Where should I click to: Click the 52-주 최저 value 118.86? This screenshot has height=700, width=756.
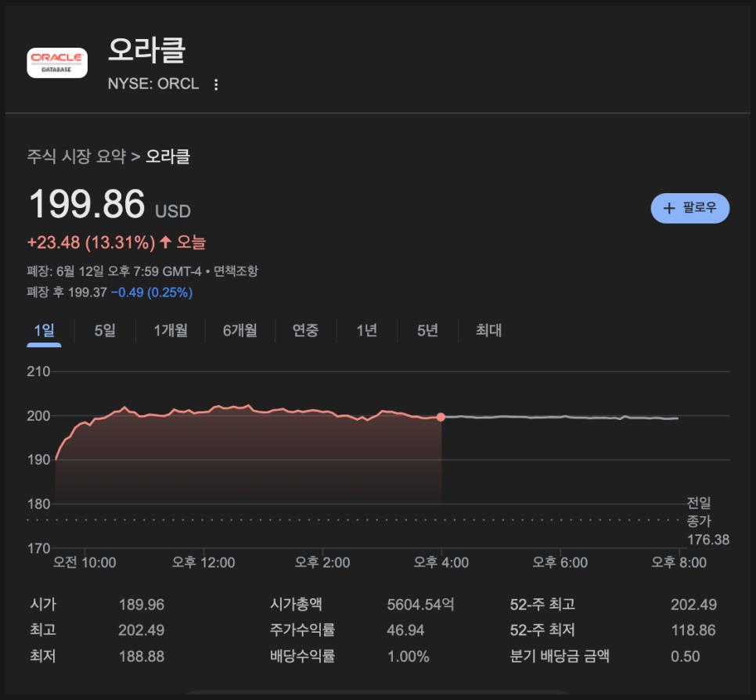(693, 630)
